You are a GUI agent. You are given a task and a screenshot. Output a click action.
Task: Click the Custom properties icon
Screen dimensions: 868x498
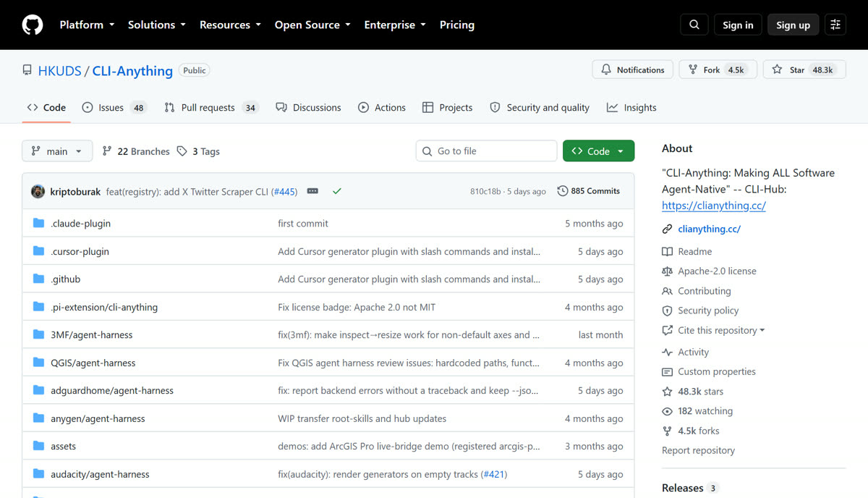tap(667, 371)
